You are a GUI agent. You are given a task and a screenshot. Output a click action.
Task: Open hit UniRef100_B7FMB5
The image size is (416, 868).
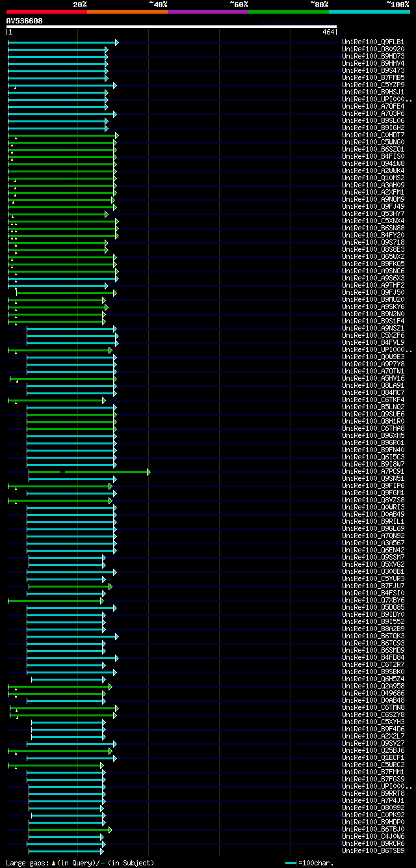tap(374, 77)
